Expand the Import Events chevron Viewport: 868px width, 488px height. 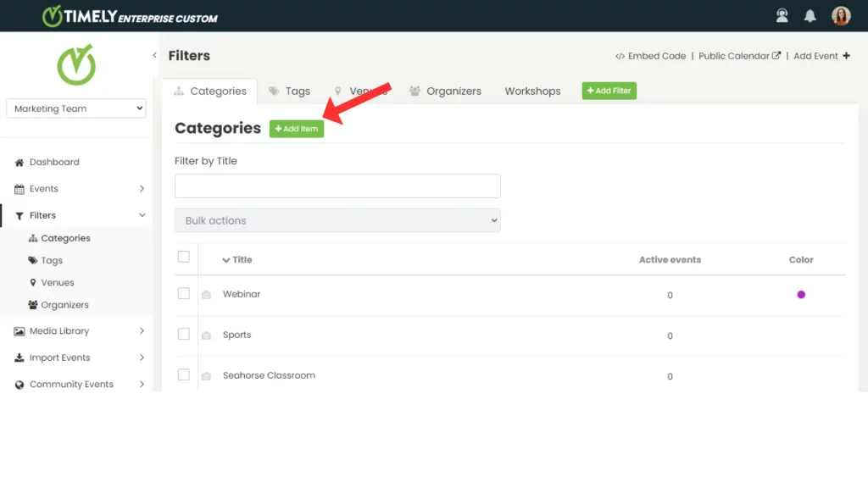[142, 358]
